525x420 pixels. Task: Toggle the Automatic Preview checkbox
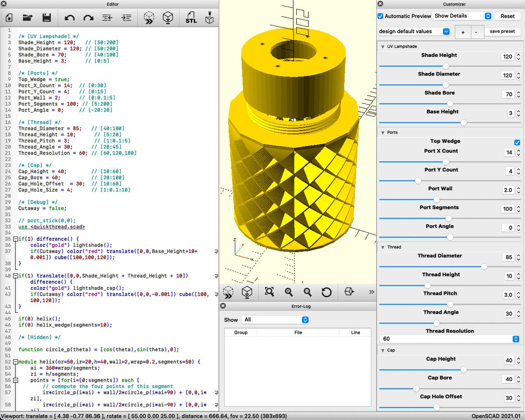(x=380, y=16)
